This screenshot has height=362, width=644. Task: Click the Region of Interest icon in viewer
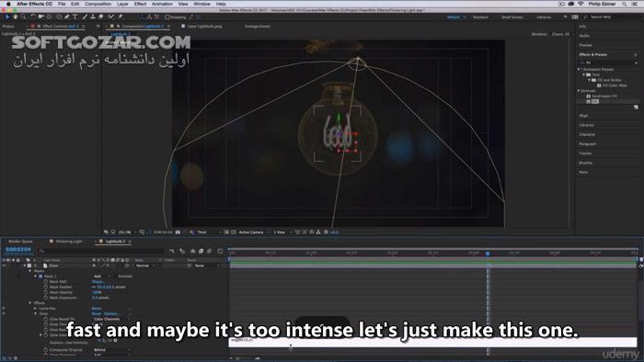pyautogui.click(x=226, y=232)
